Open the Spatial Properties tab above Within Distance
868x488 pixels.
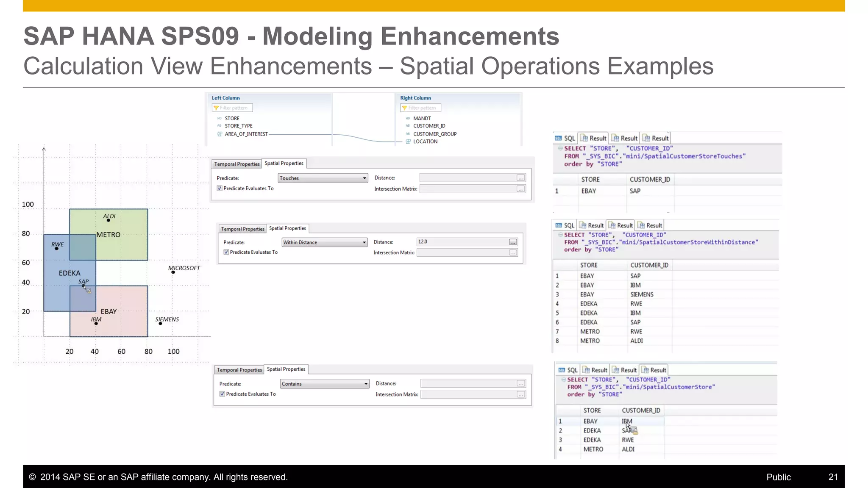point(287,228)
